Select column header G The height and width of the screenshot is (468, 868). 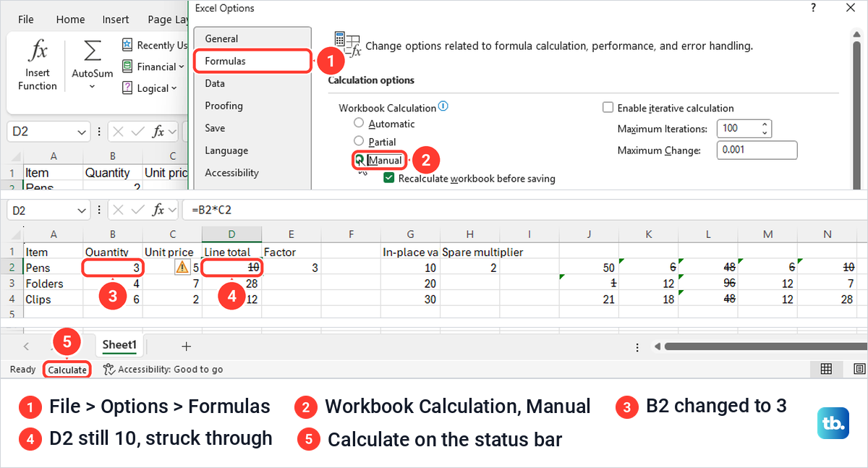tap(410, 234)
